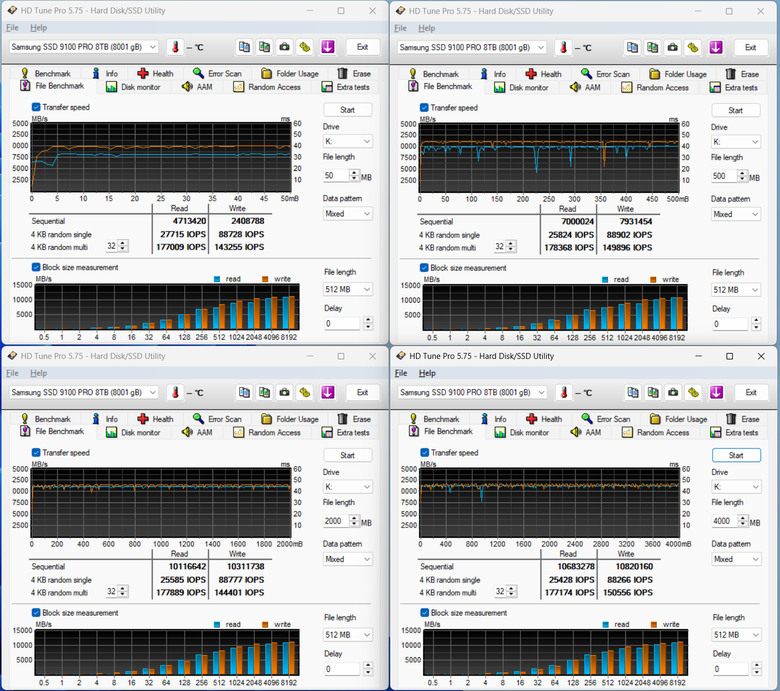The width and height of the screenshot is (780, 691).
Task: Click the copy-screenshot icon in the 2000 MB window
Action: (x=264, y=392)
